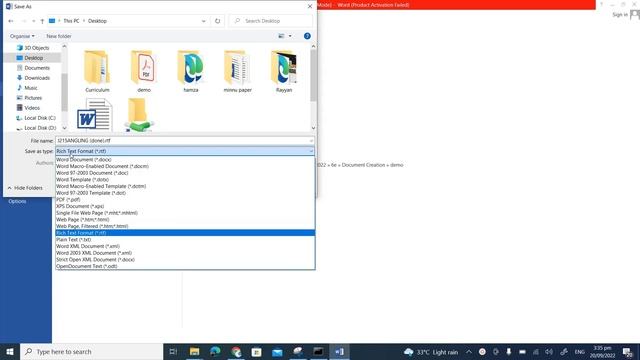The width and height of the screenshot is (640, 360).
Task: Open the address path history dropdown
Action: 203,21
